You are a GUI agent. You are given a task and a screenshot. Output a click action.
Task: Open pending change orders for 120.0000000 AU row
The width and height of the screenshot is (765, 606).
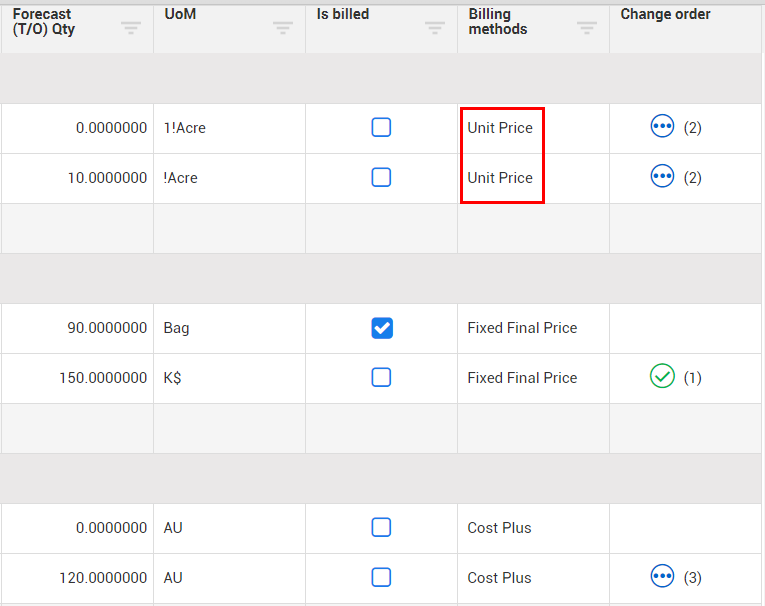click(662, 577)
